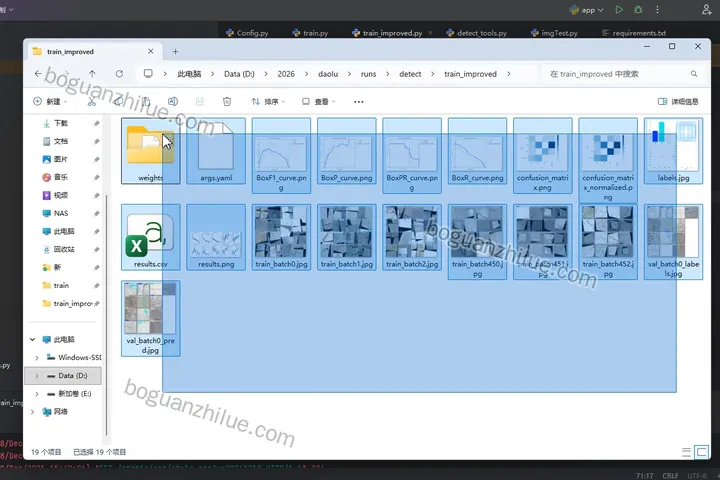Screen dimensions: 720x480
Task: Open Downloads in quick access sidebar
Action: pos(61,123)
